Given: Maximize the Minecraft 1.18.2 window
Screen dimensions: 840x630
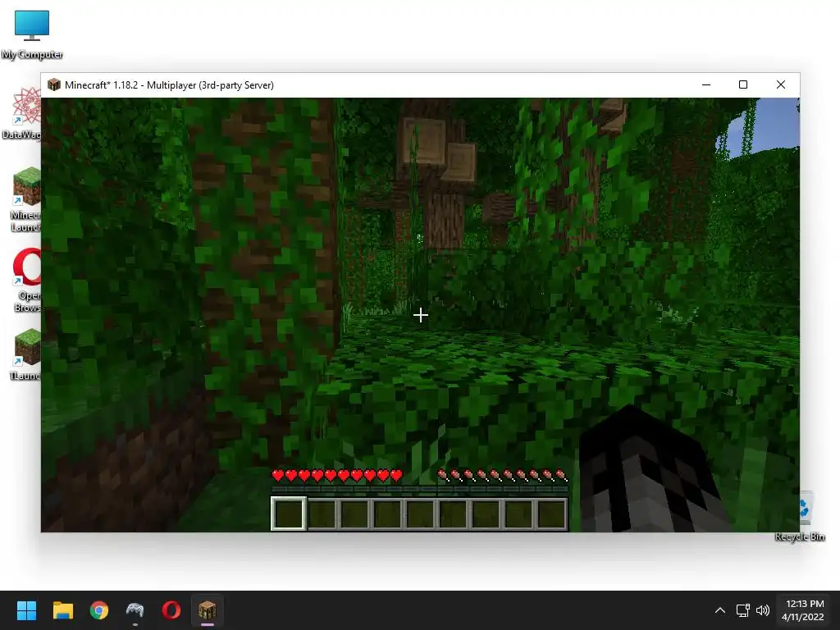Looking at the screenshot, I should (743, 84).
